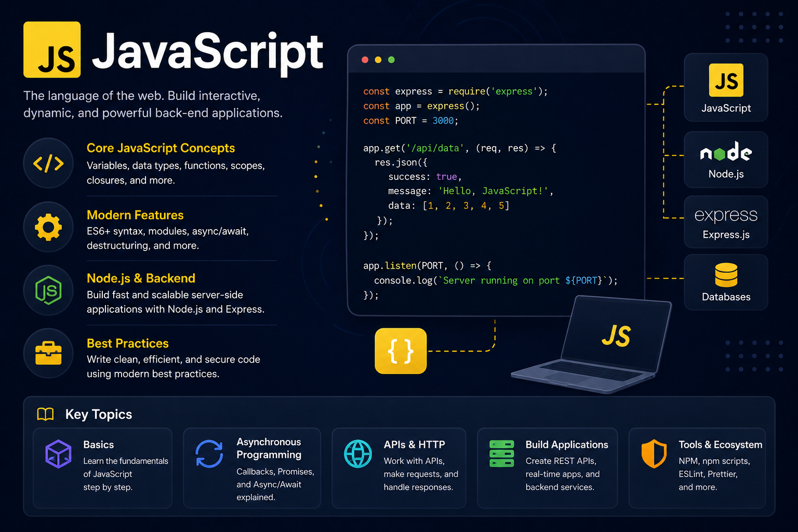Select the APIs & HTTP topic title
This screenshot has height=532, width=798.
(414, 445)
